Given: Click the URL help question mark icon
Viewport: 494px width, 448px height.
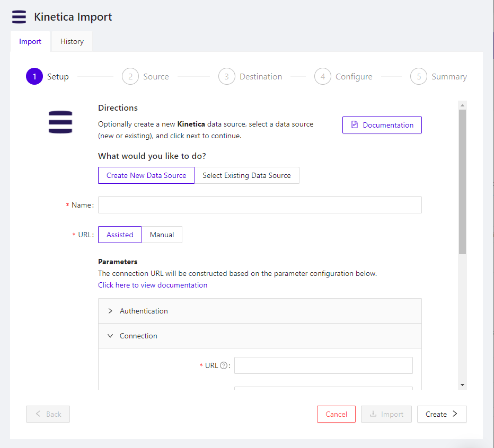Looking at the screenshot, I should point(223,365).
